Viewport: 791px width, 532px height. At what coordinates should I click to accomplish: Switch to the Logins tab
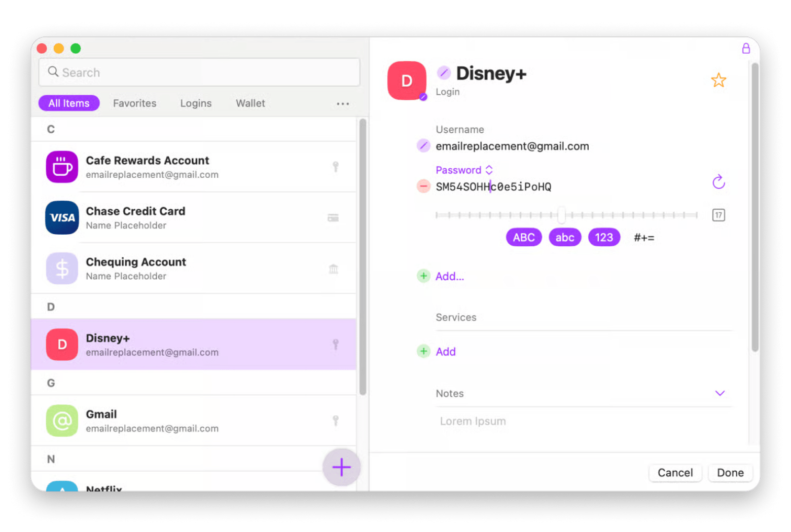[x=196, y=103]
